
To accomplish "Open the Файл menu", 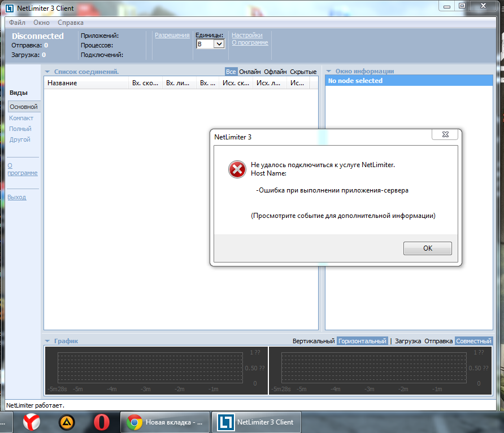I will point(17,23).
